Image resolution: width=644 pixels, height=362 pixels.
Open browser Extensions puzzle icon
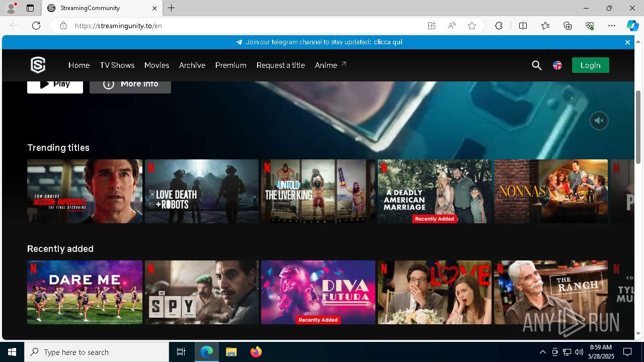[x=499, y=26]
